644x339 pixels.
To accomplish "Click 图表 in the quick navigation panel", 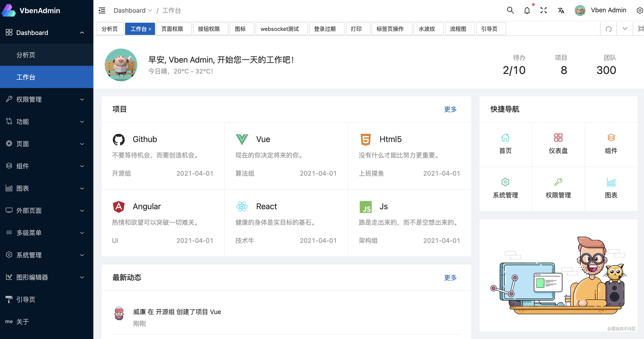I will tap(611, 188).
